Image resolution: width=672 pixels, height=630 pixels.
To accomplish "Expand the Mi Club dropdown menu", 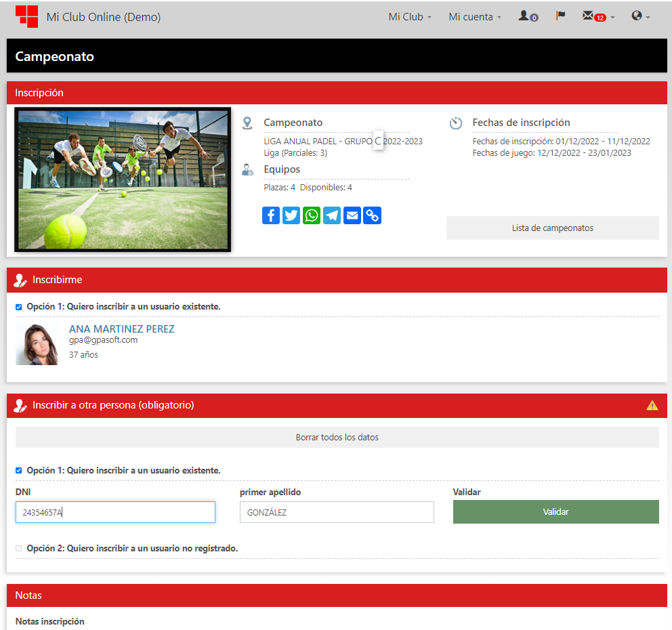I will (410, 17).
